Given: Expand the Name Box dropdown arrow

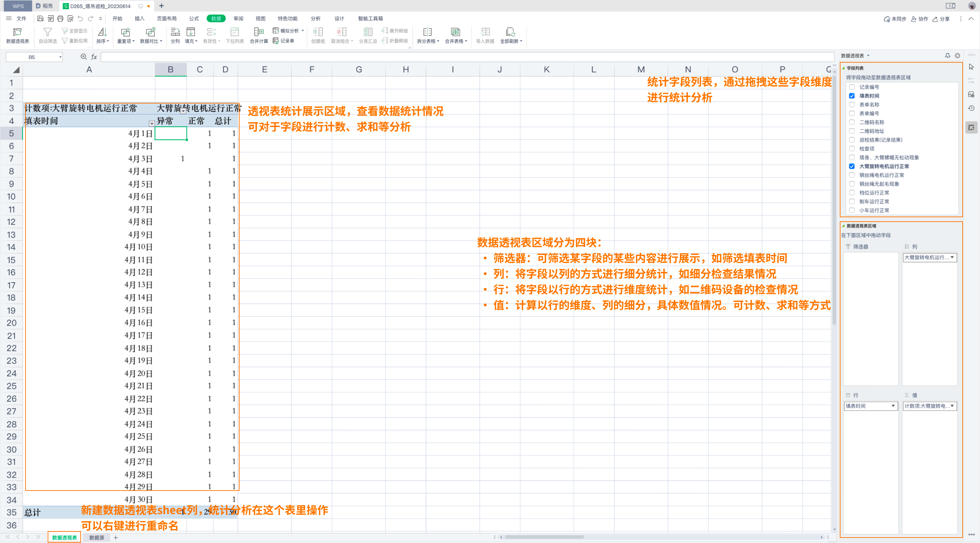Looking at the screenshot, I should [x=60, y=57].
